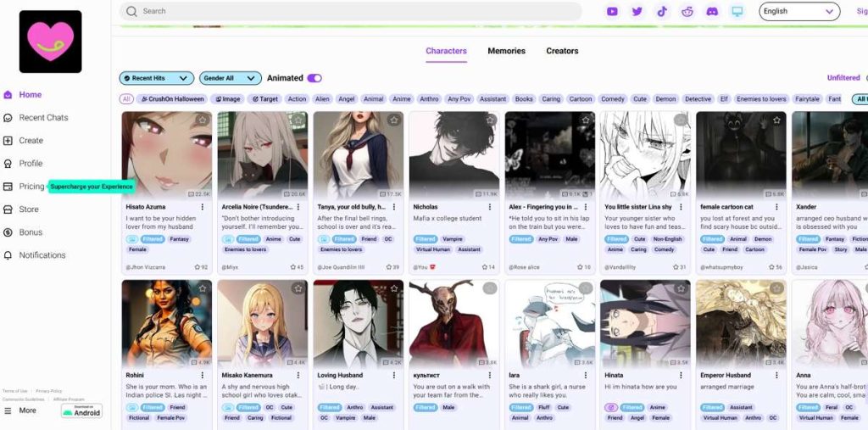The height and width of the screenshot is (430, 868).
Task: Open the Terms of Use link
Action: point(15,391)
